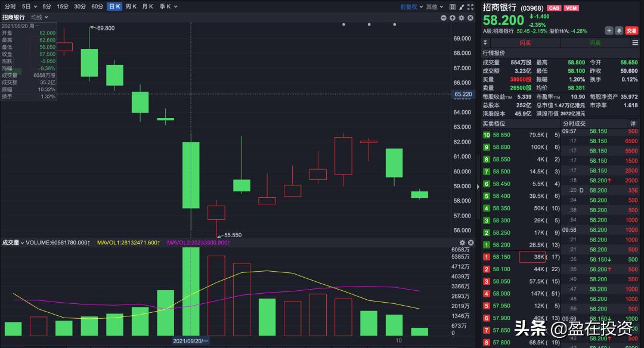The height and width of the screenshot is (348, 644).
Task: Open the chart layout grid icon
Action: click(452, 7)
